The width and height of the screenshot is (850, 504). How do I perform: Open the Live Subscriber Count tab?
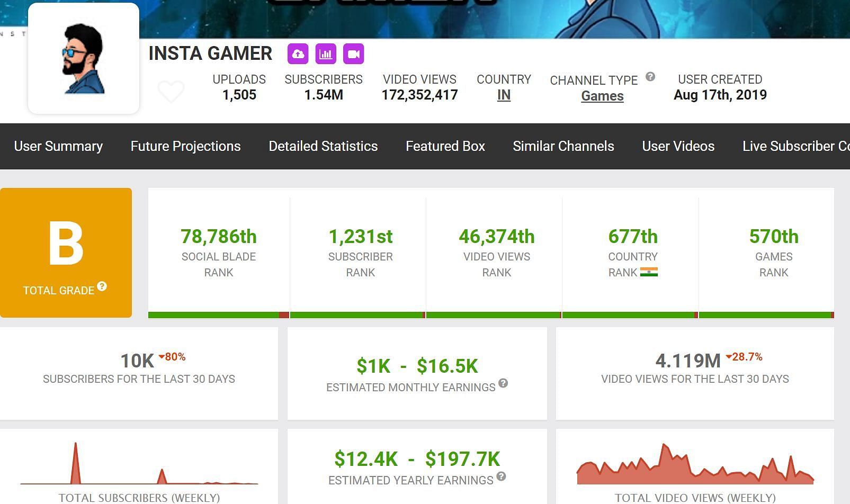click(x=796, y=146)
